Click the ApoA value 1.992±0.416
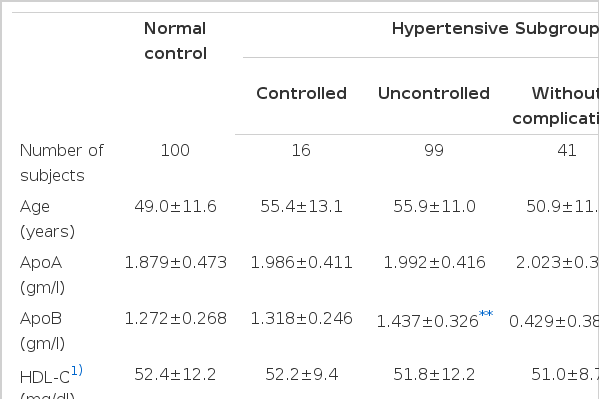The image size is (599, 399). [x=434, y=263]
